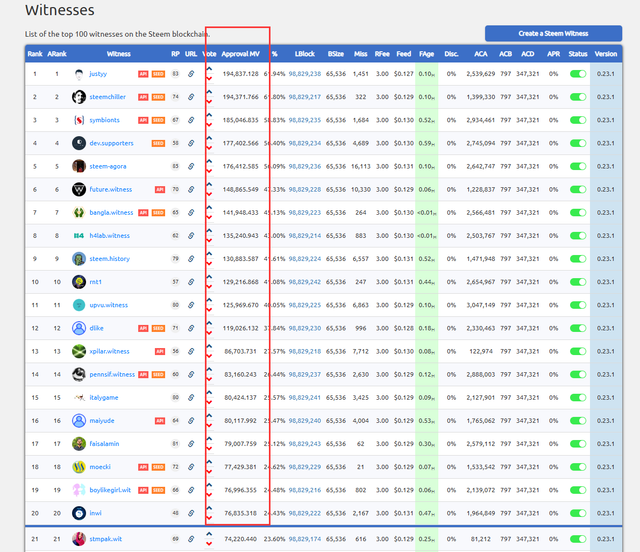Image resolution: width=640 pixels, height=552 pixels.
Task: Upvote witness steem.history with up chevron
Action: (x=209, y=254)
